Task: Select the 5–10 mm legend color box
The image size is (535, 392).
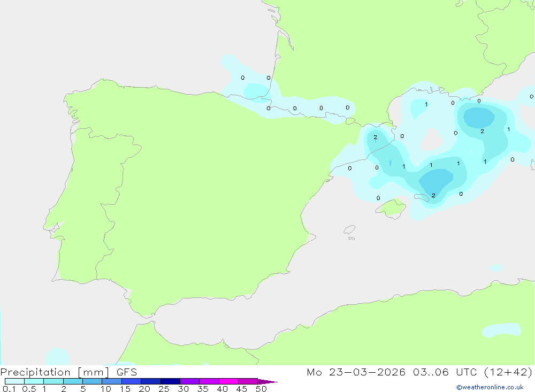Action: pyautogui.click(x=93, y=381)
